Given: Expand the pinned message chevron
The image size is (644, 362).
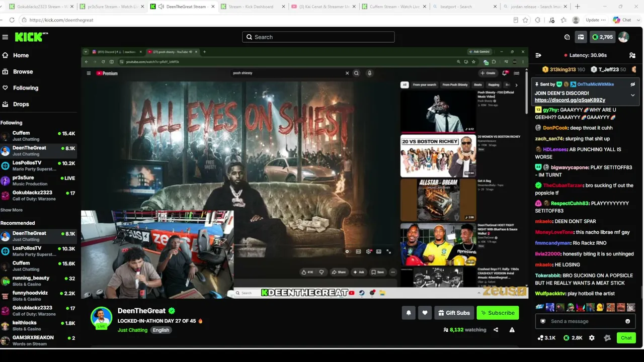Looking at the screenshot, I should coord(632,95).
